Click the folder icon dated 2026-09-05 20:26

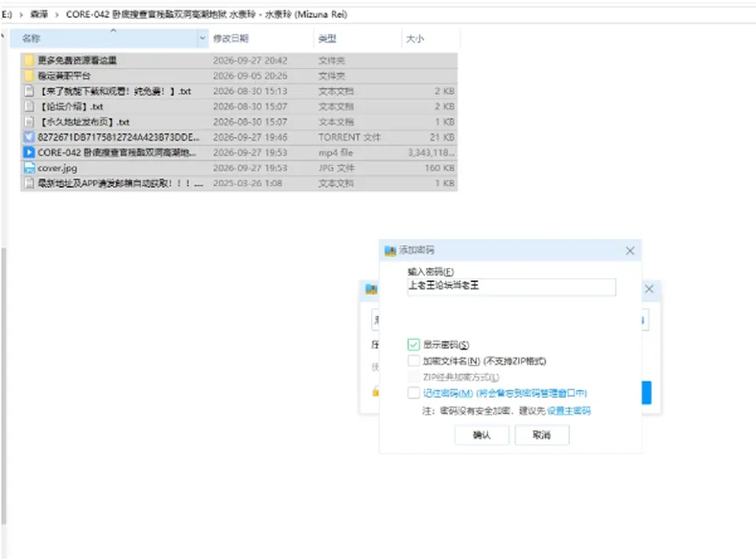(x=29, y=76)
